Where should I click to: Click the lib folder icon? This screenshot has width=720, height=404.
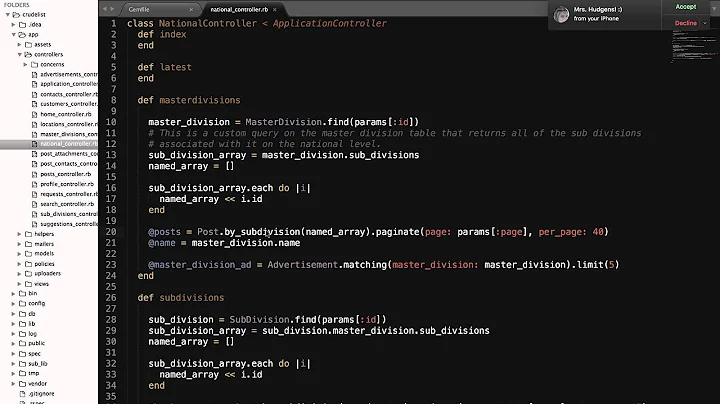coord(22,324)
